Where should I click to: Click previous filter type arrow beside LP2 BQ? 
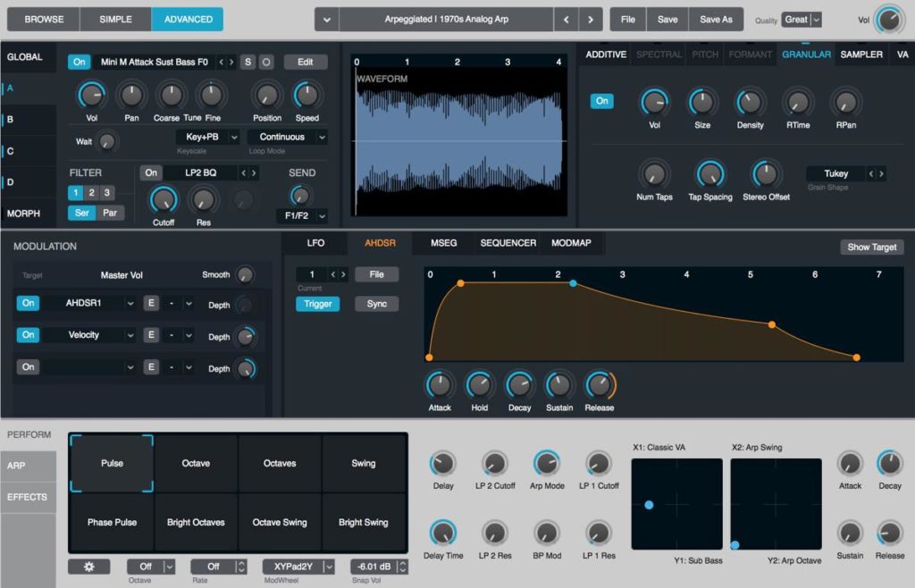point(243,173)
